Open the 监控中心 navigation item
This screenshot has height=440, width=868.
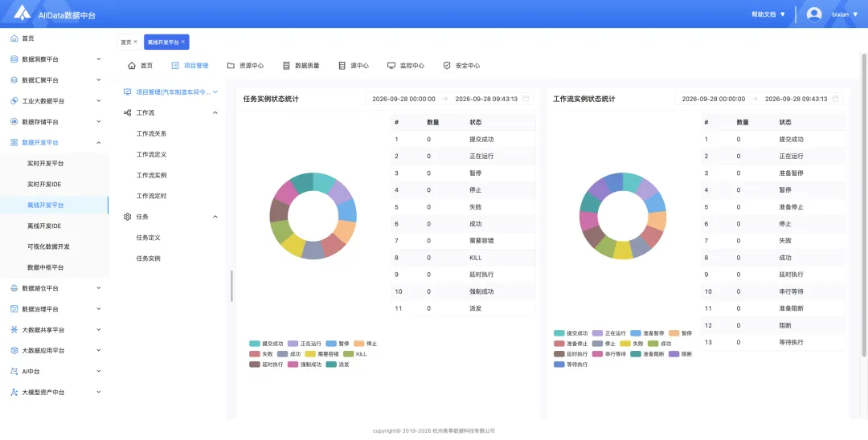(406, 65)
